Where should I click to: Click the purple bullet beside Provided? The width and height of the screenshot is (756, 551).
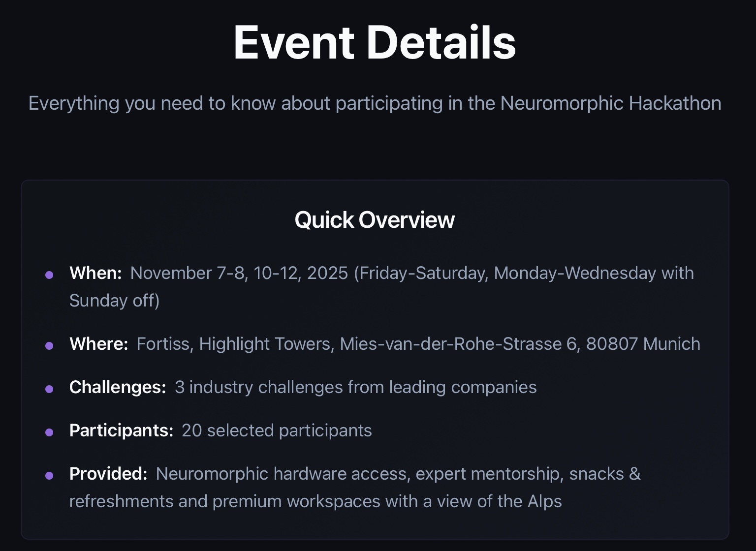49,476
